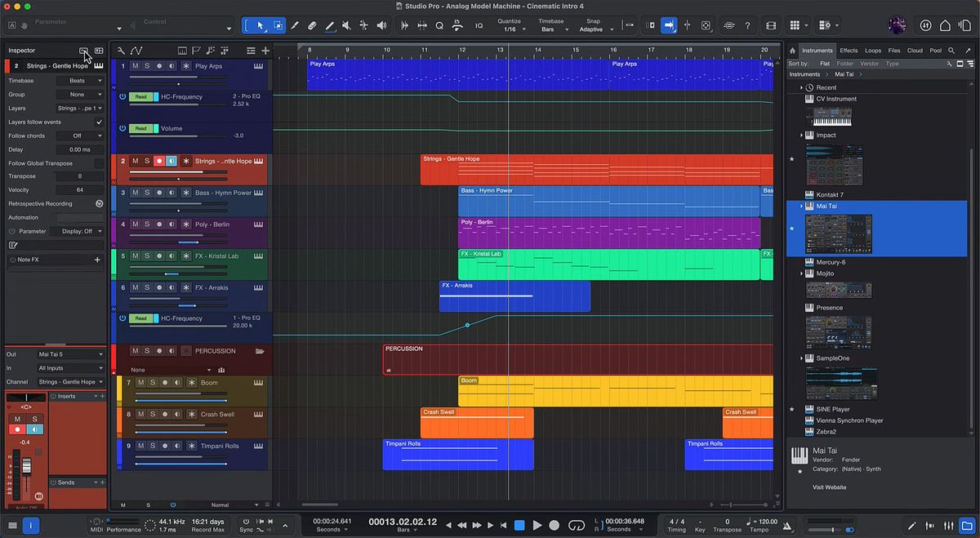
Task: Select the Range tool
Action: (x=278, y=25)
